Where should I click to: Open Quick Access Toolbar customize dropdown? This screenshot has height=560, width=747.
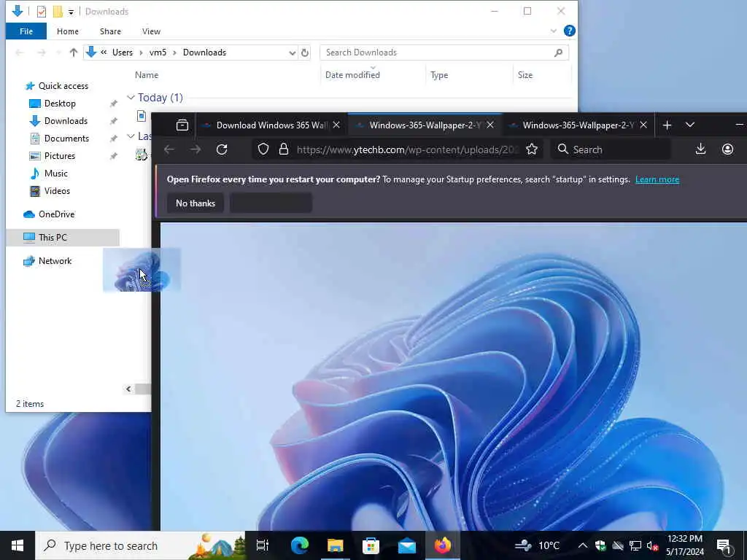click(x=71, y=12)
